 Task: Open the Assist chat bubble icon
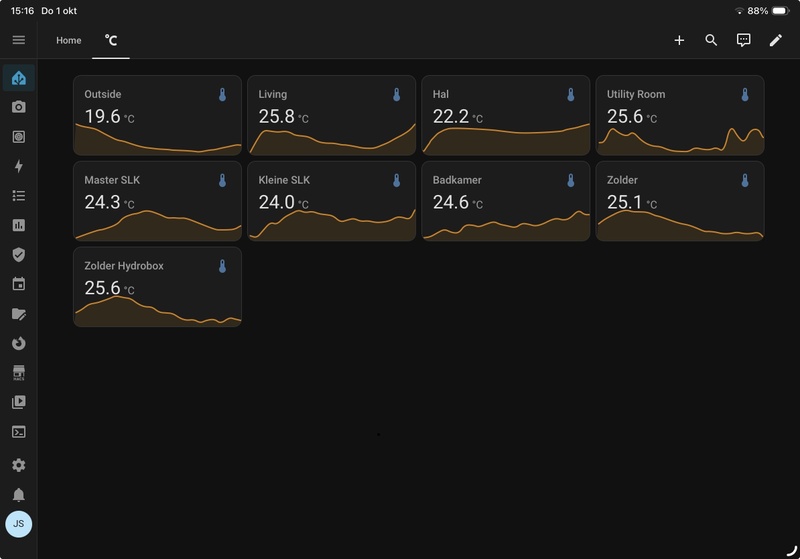pyautogui.click(x=743, y=40)
